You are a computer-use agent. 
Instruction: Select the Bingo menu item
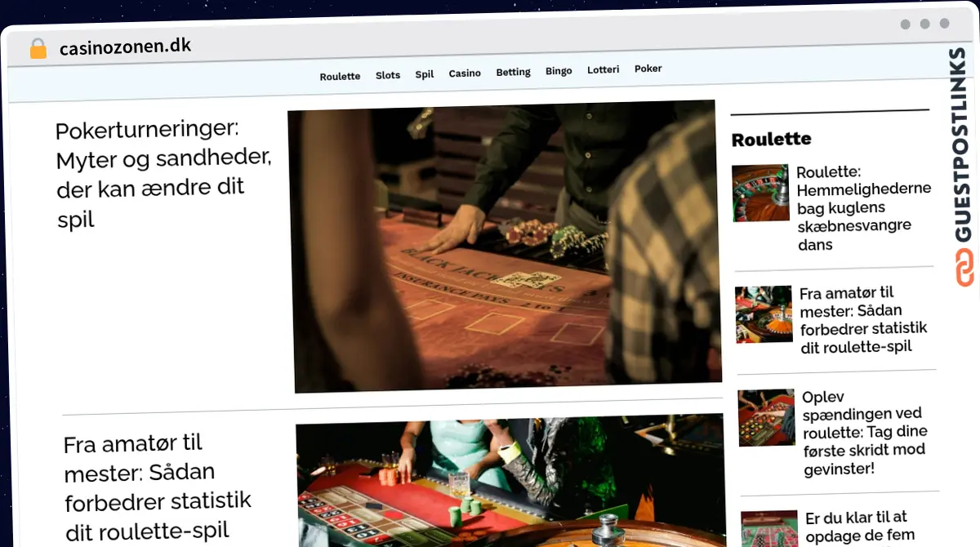[559, 71]
